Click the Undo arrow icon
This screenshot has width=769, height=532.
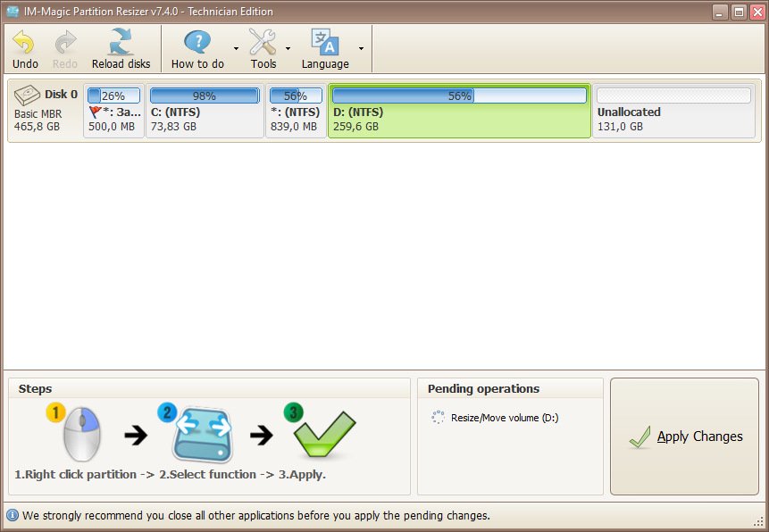(24, 42)
